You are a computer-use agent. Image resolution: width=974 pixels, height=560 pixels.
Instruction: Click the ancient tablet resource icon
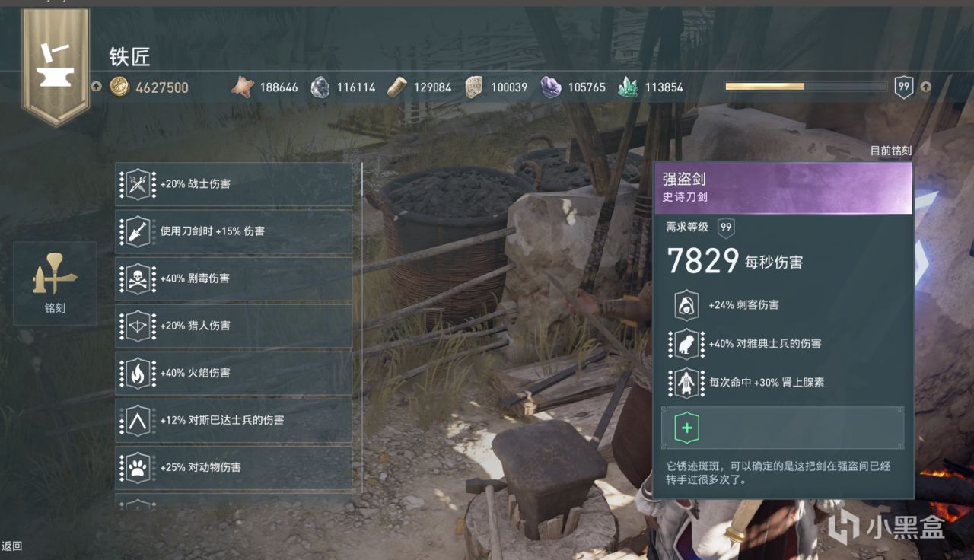[473, 87]
